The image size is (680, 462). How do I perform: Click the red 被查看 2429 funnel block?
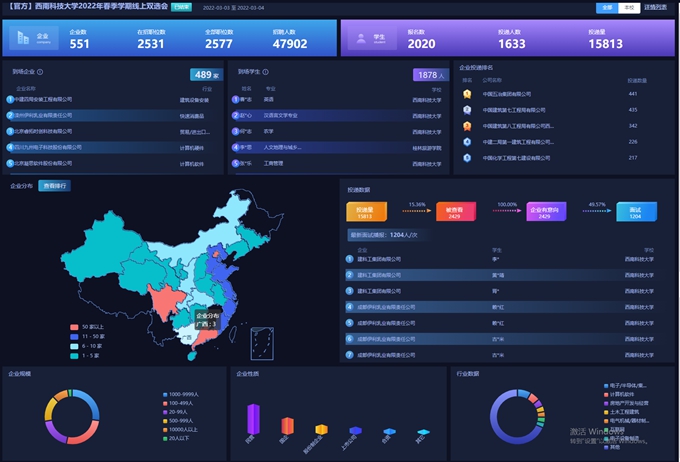(x=455, y=212)
